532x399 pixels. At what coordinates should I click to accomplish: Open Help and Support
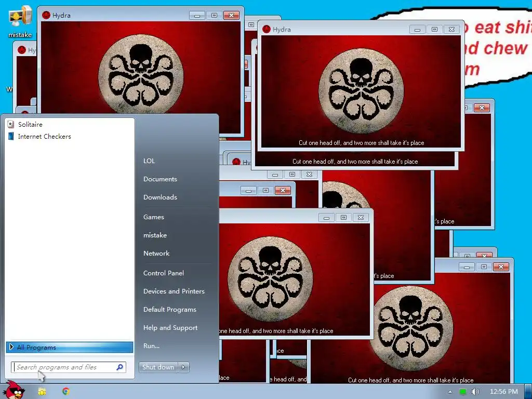(170, 328)
